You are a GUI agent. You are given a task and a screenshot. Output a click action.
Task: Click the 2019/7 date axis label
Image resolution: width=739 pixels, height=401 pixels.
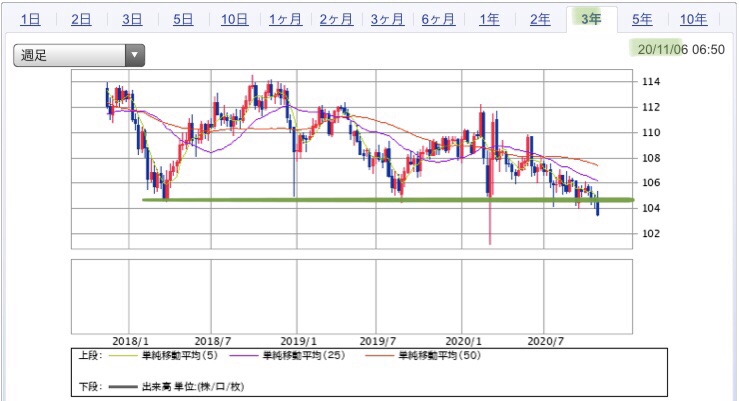coord(378,341)
